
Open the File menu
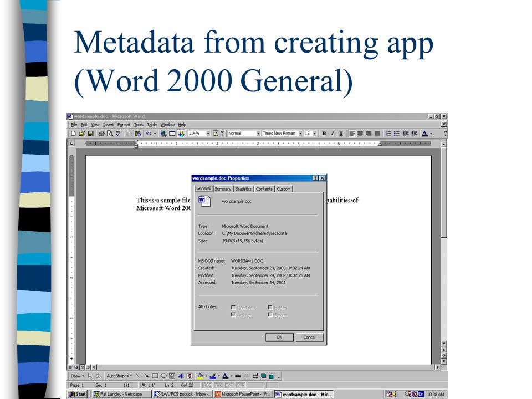[x=74, y=125]
